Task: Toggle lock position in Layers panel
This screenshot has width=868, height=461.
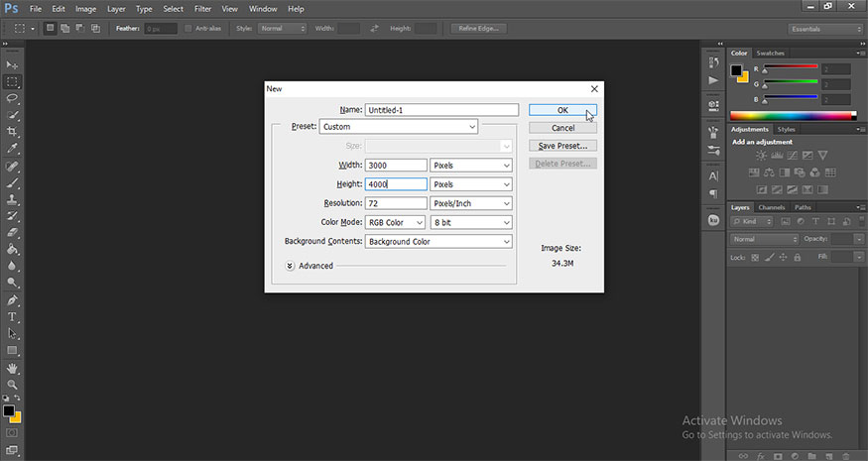Action: pos(784,258)
